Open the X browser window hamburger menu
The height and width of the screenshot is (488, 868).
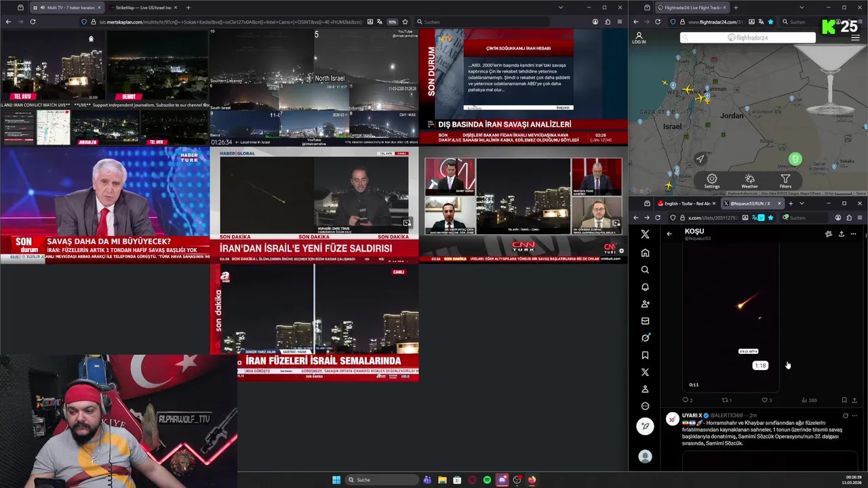860,218
